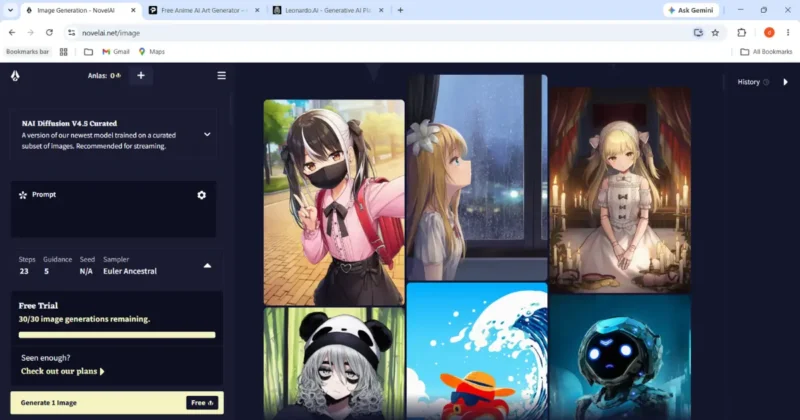Open the panda hat girl image

[x=334, y=364]
